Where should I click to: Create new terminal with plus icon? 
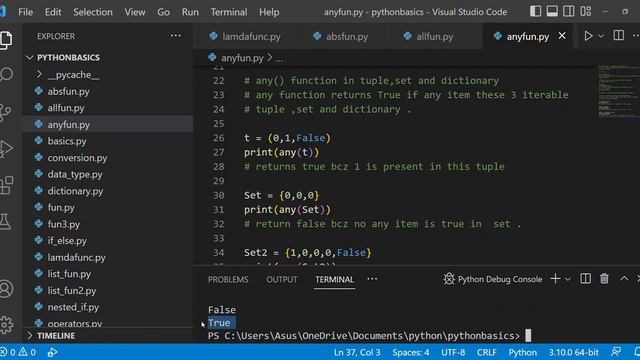555,279
